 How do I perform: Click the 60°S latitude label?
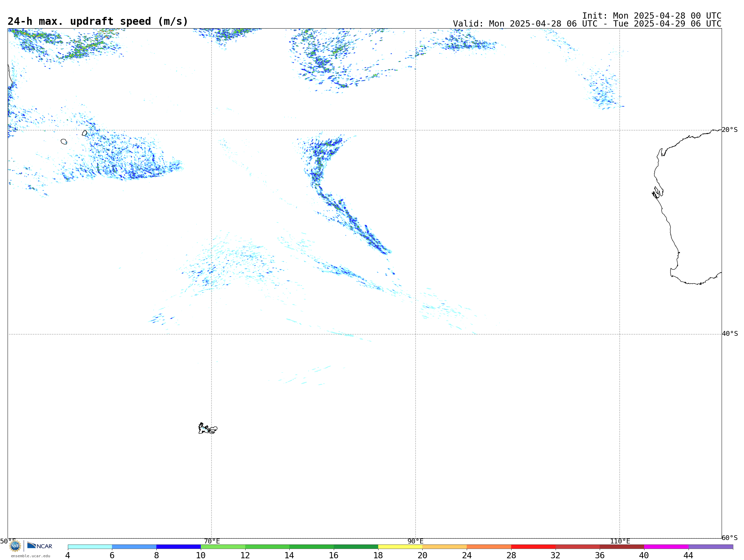(730, 538)
